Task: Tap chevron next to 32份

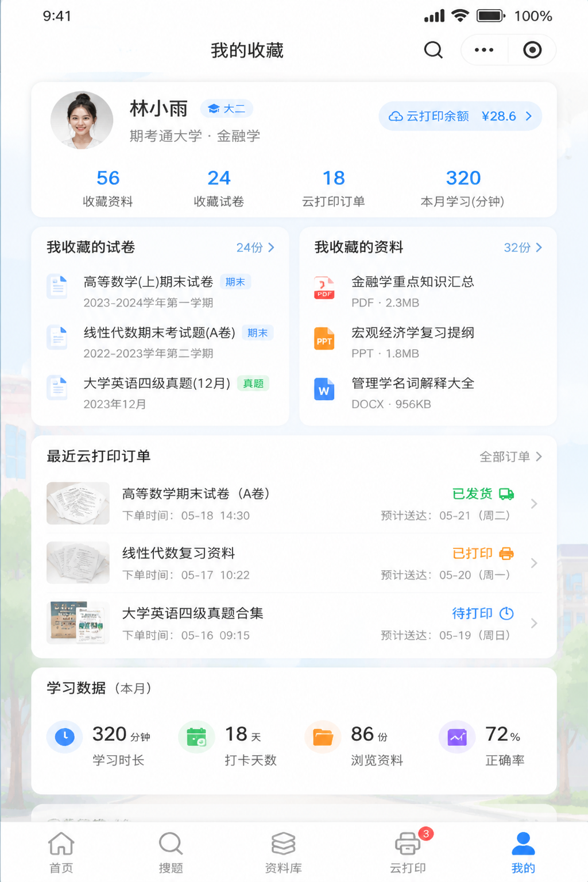Action: pyautogui.click(x=539, y=247)
